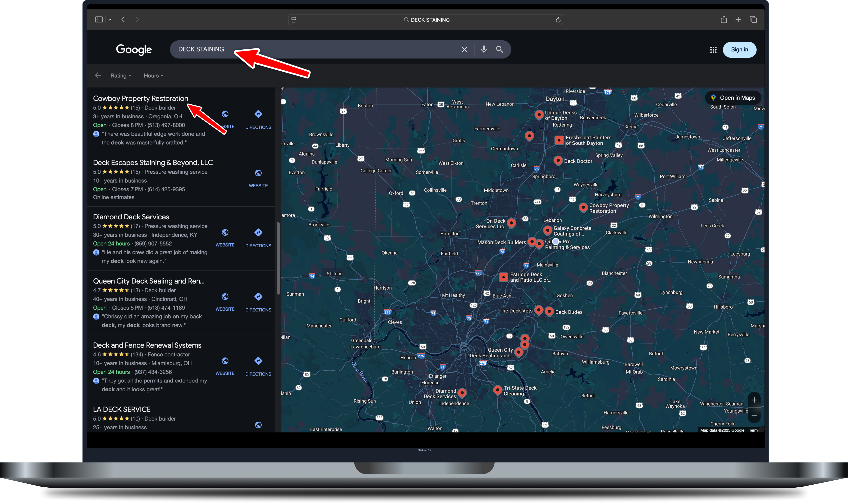This screenshot has width=848, height=504.
Task: Click Deck Doctor map pin
Action: point(558,160)
